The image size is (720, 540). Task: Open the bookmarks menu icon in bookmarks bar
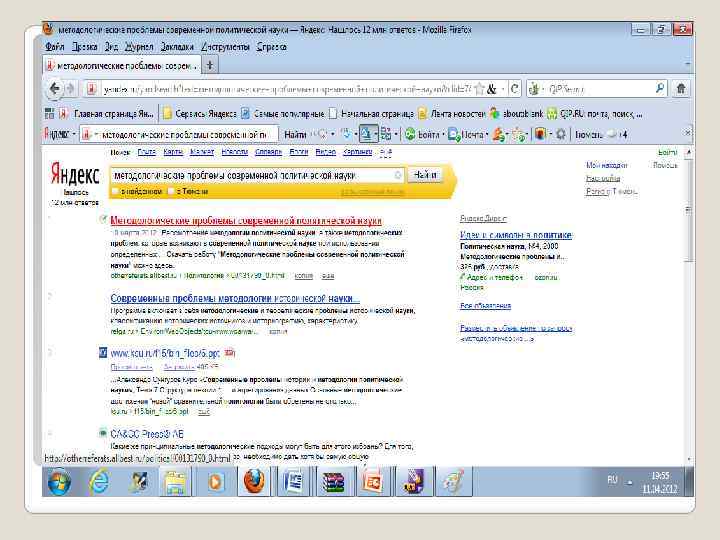click(49, 113)
